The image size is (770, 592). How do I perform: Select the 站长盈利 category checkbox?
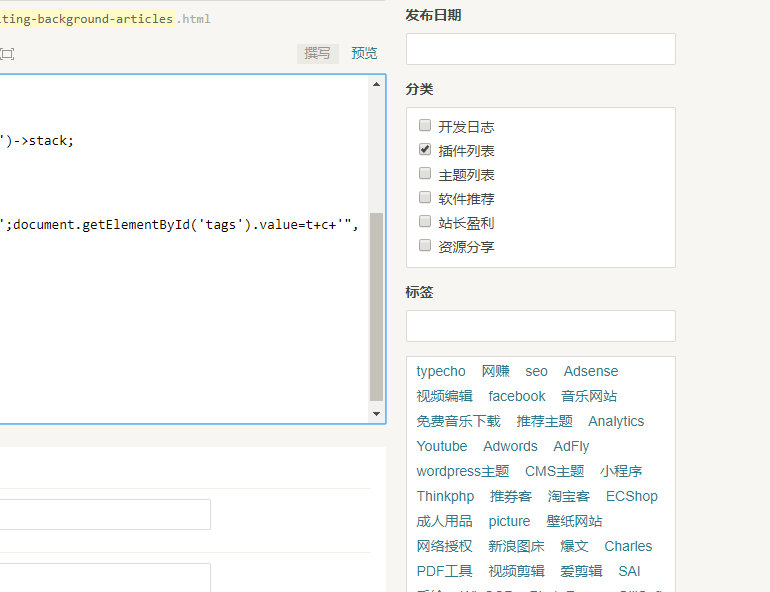(425, 221)
